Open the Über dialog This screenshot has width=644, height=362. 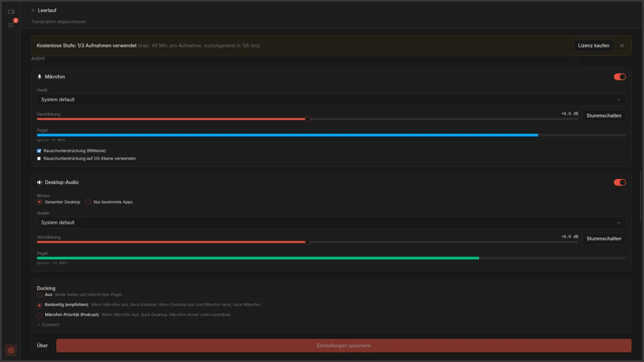point(42,345)
